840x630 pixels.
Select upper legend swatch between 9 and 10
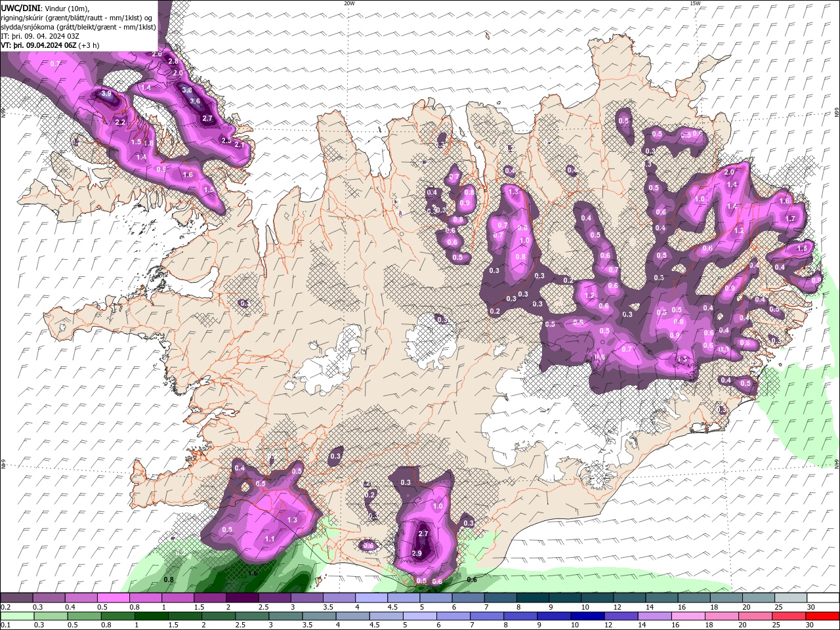pos(565,598)
